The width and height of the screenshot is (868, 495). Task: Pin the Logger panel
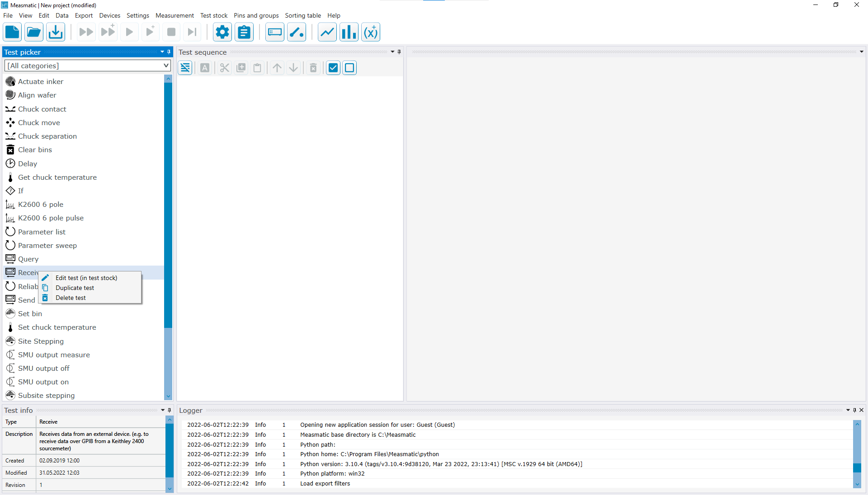click(x=854, y=410)
